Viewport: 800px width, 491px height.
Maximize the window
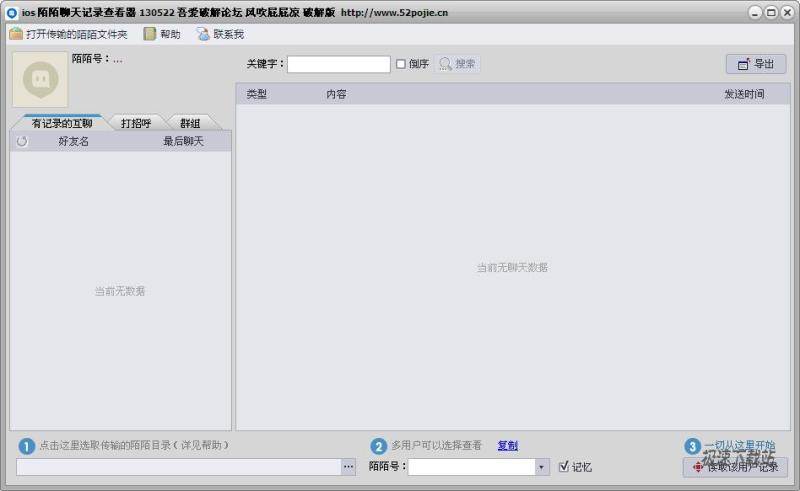[771, 13]
